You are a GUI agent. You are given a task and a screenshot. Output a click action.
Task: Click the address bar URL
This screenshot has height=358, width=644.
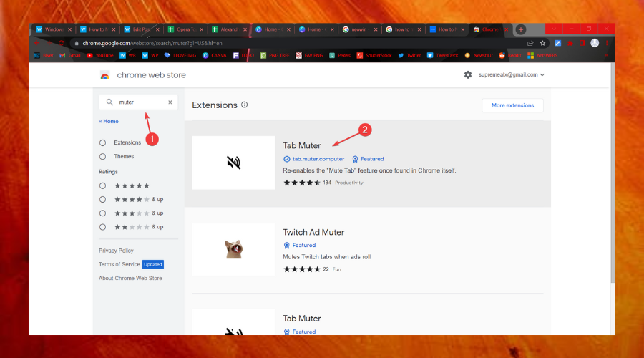pyautogui.click(x=152, y=43)
